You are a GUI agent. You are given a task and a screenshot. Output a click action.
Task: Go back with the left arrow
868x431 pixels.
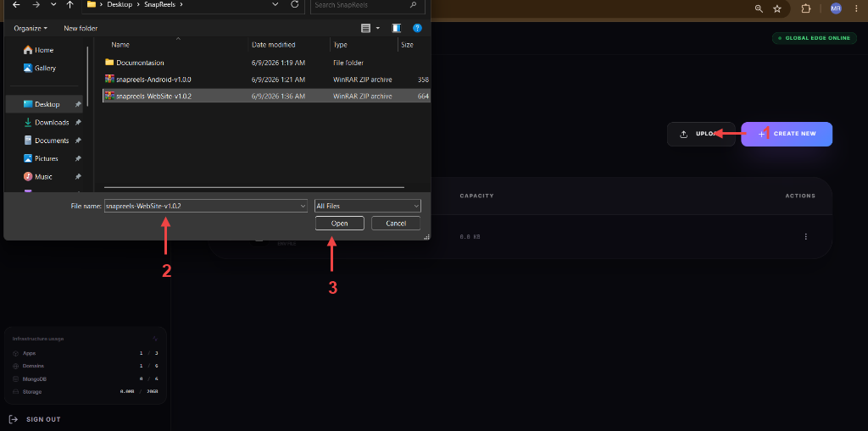pyautogui.click(x=16, y=5)
